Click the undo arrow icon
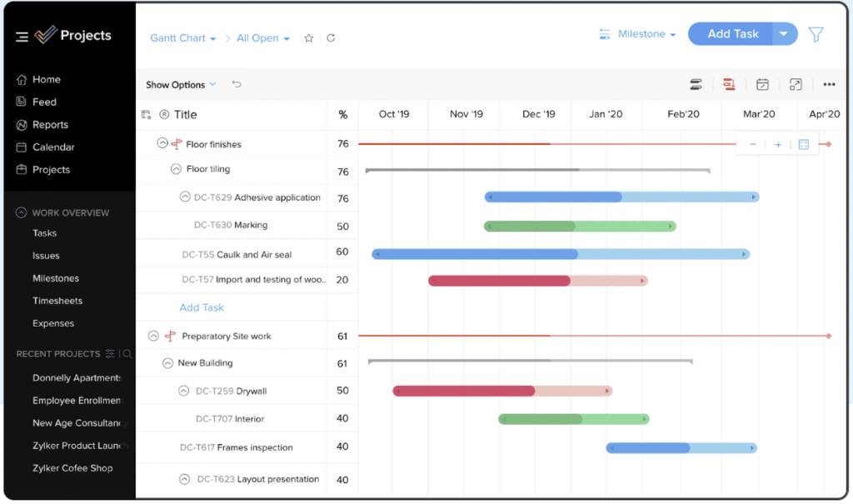The height and width of the screenshot is (504, 853). pos(237,84)
